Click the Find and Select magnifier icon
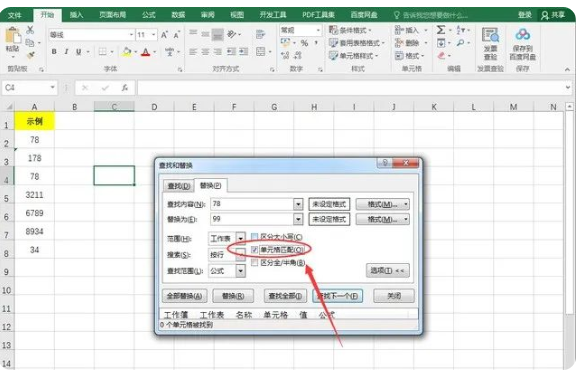578x371 pixels. point(460,43)
